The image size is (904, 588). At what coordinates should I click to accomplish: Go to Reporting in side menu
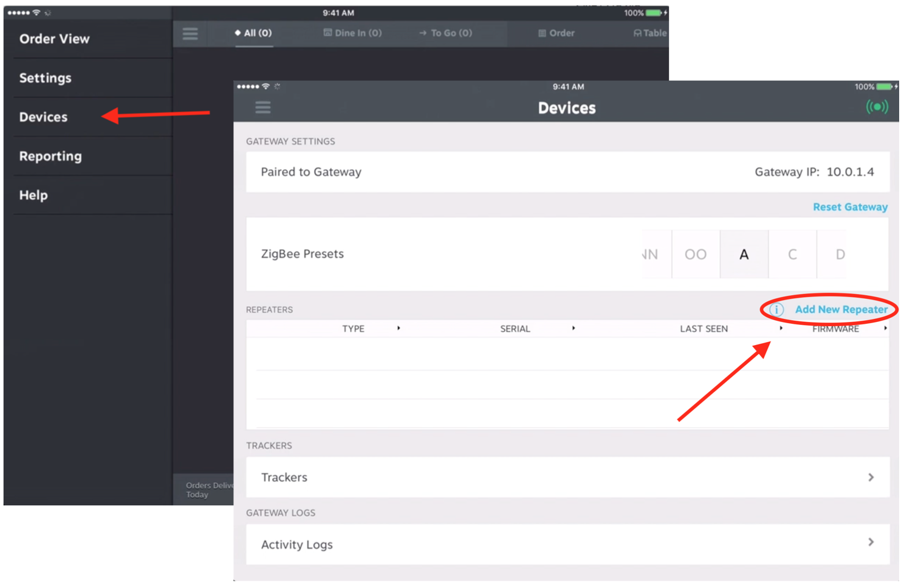[x=50, y=156]
